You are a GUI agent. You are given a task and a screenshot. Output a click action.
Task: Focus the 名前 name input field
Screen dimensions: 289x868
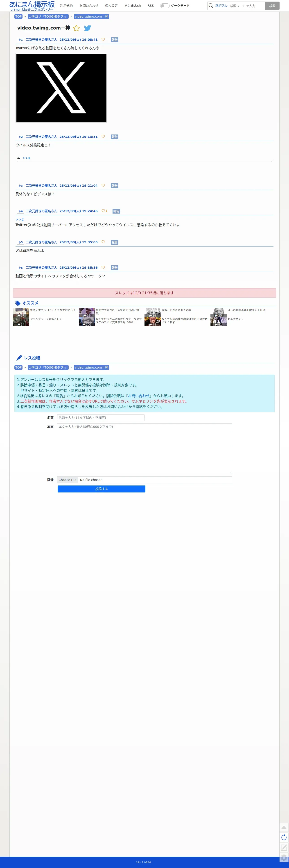(x=101, y=418)
